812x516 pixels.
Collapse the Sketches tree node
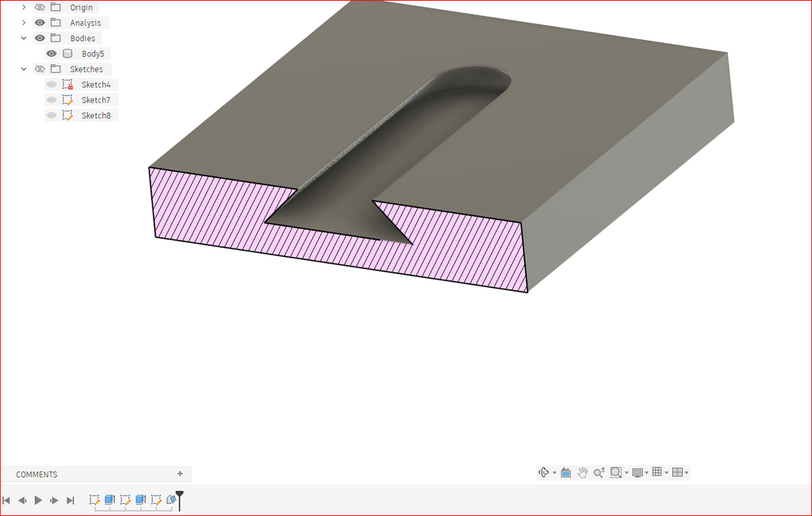(x=24, y=69)
